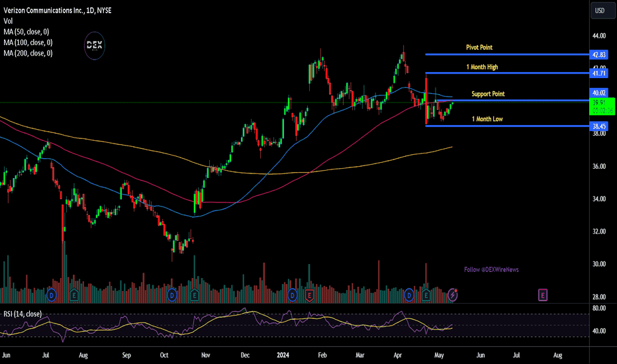Click the Sep label on the time axis
617x364 pixels.
(126, 355)
